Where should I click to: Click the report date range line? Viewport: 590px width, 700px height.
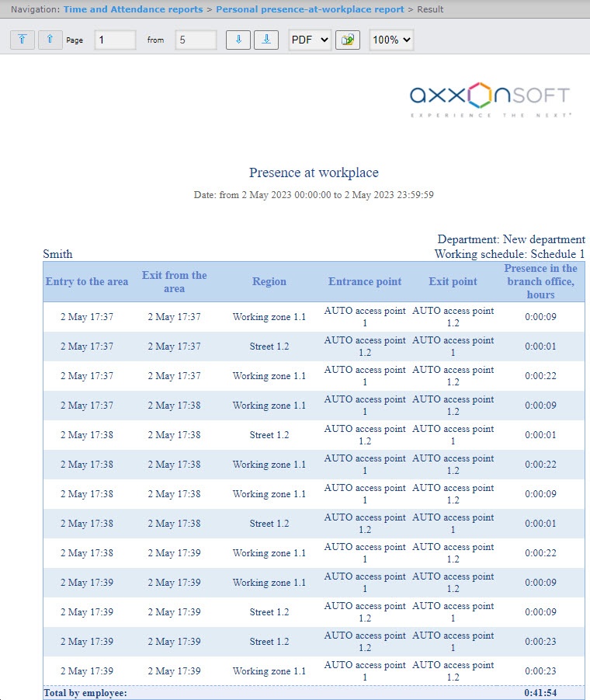[x=314, y=195]
